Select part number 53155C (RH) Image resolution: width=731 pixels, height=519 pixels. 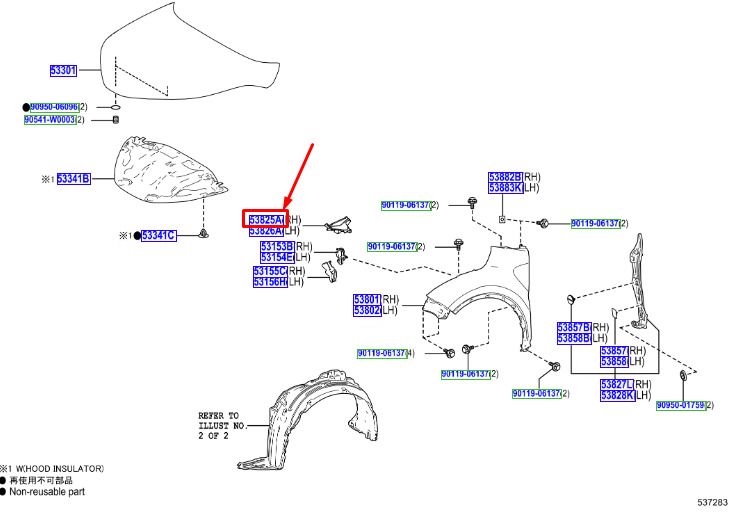point(270,271)
